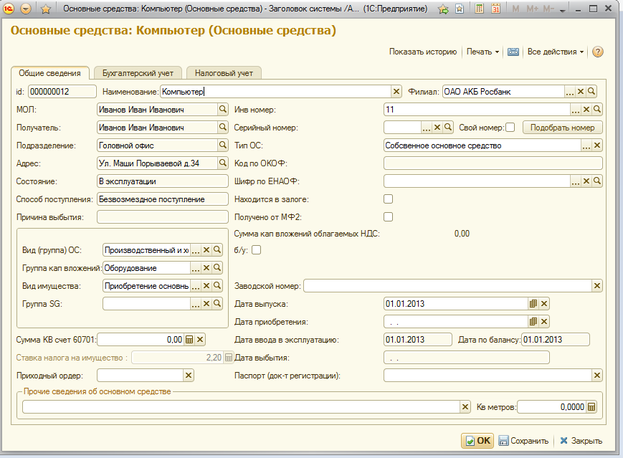This screenshot has height=458, width=623.
Task: Click magnifier icon next to МОП field
Action: (222, 109)
